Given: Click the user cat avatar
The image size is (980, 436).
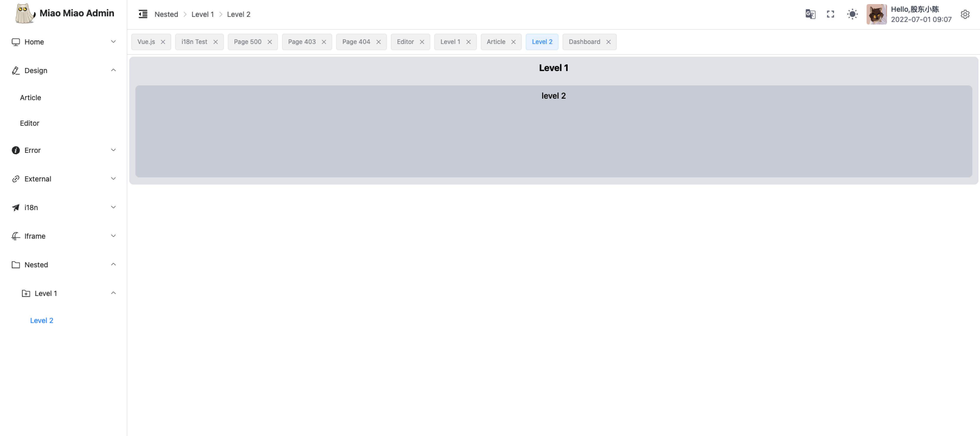Looking at the screenshot, I should tap(876, 14).
